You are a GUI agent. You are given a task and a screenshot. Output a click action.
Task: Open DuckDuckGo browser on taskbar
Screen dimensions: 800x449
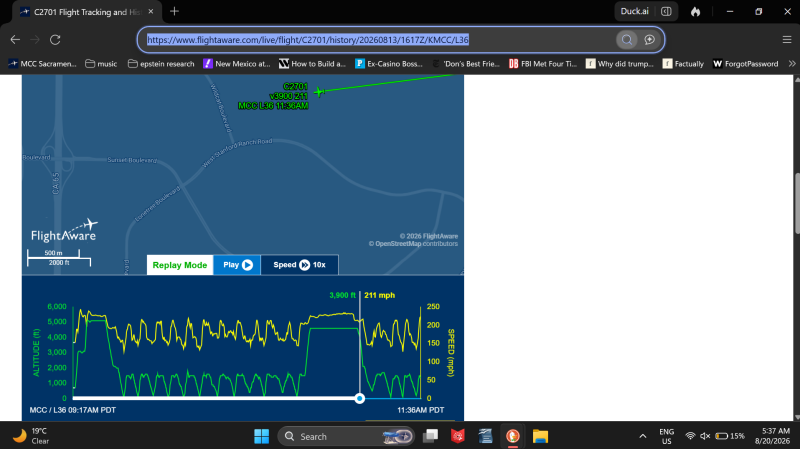point(513,436)
